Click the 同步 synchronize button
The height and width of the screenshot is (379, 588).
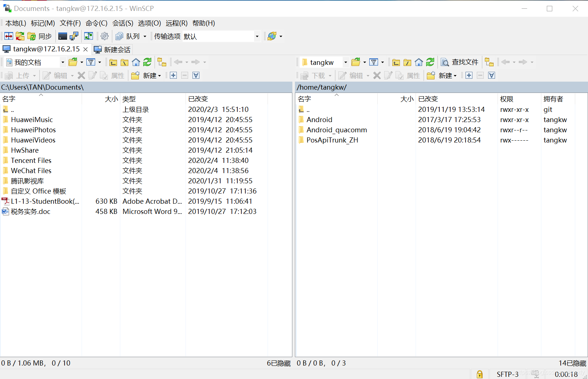pyautogui.click(x=40, y=36)
